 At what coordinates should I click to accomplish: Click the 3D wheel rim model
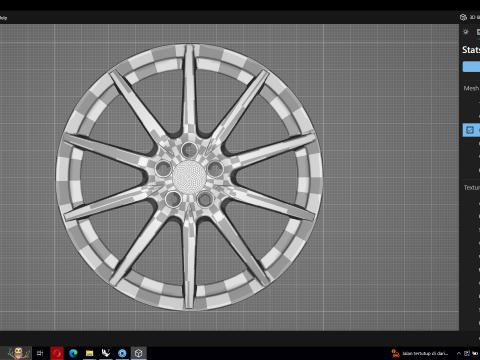point(189,177)
